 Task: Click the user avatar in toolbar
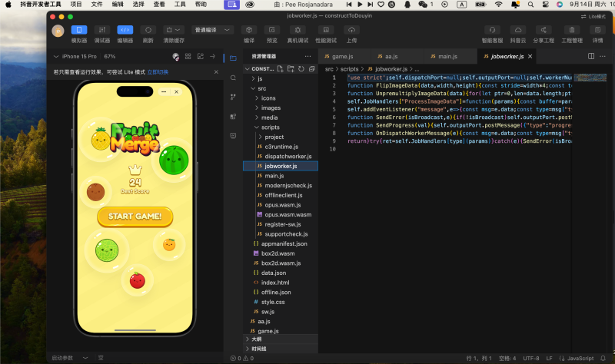point(58,31)
